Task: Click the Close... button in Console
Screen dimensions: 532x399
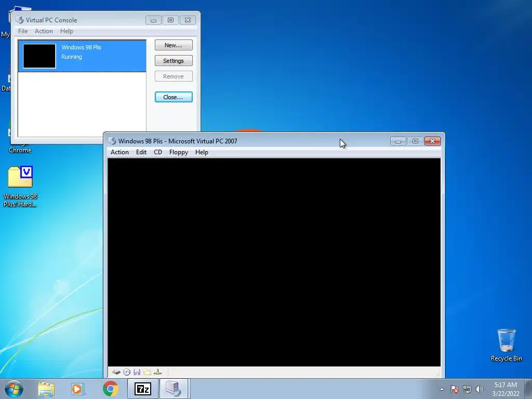Action: pos(174,97)
